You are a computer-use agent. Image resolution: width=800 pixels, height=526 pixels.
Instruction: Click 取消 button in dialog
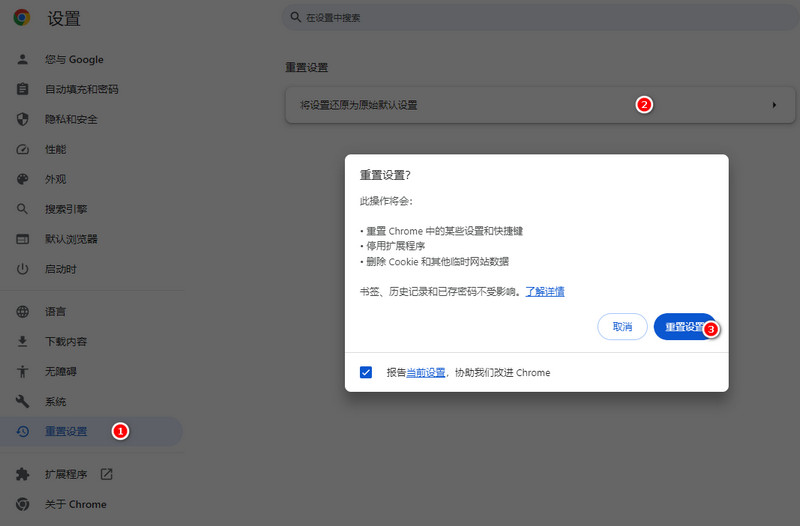(622, 327)
